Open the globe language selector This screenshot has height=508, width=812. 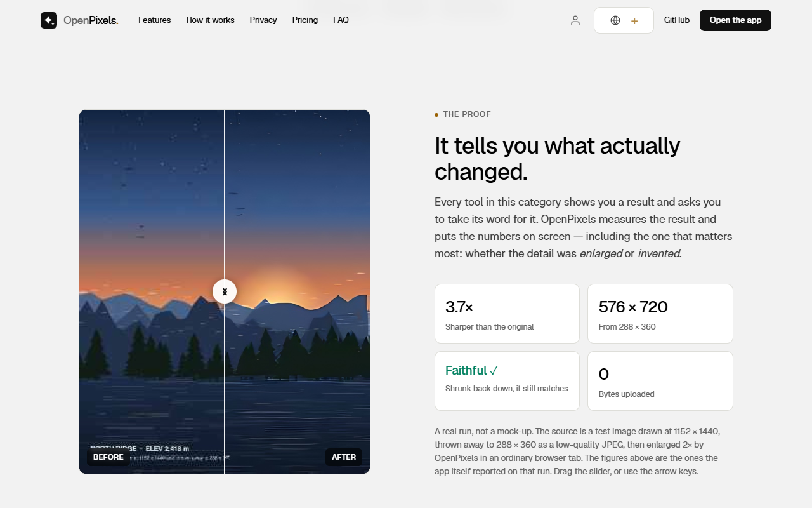tap(624, 20)
